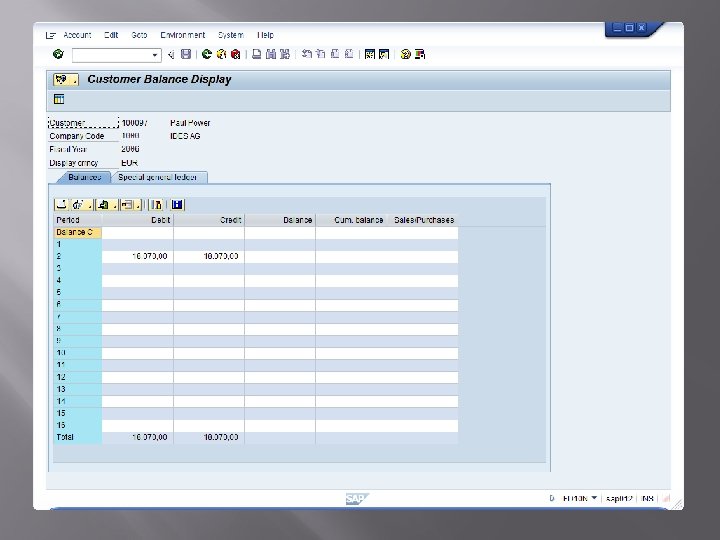Image resolution: width=720 pixels, height=540 pixels.
Task: Select the Total row credit amount
Action: pyautogui.click(x=221, y=437)
